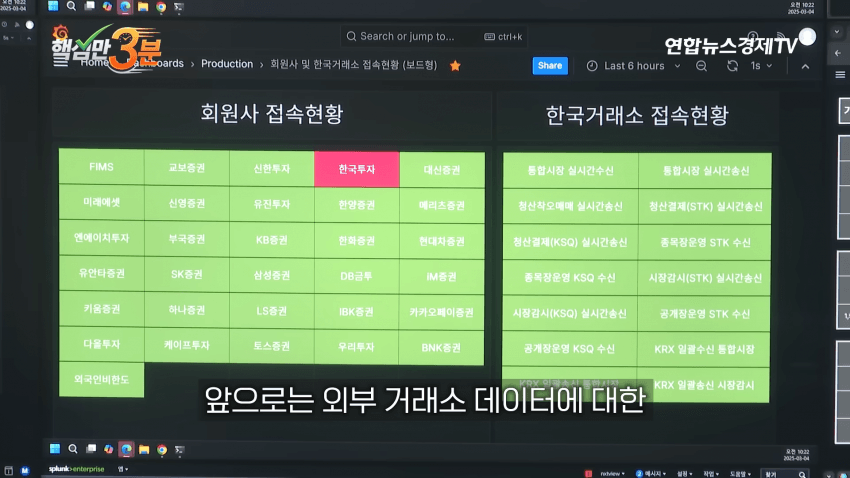Viewport: 850px width, 478px height.
Task: Click the clock icon in the time picker
Action: point(592,66)
